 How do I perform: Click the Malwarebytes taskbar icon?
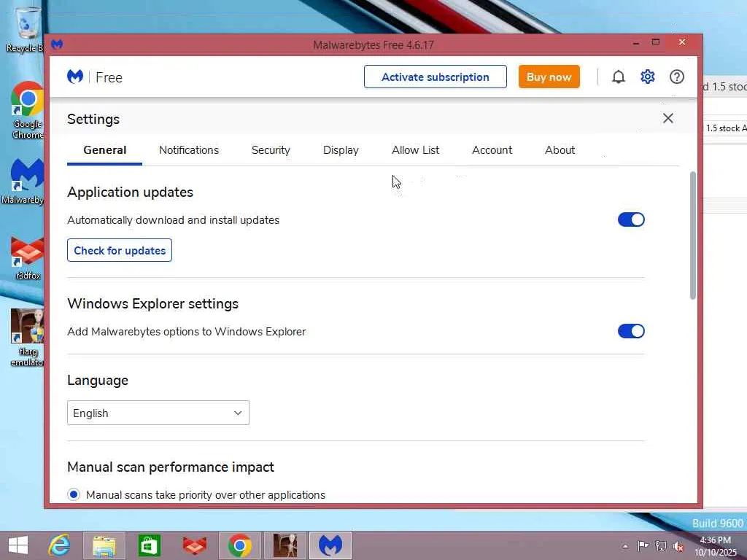(x=330, y=545)
